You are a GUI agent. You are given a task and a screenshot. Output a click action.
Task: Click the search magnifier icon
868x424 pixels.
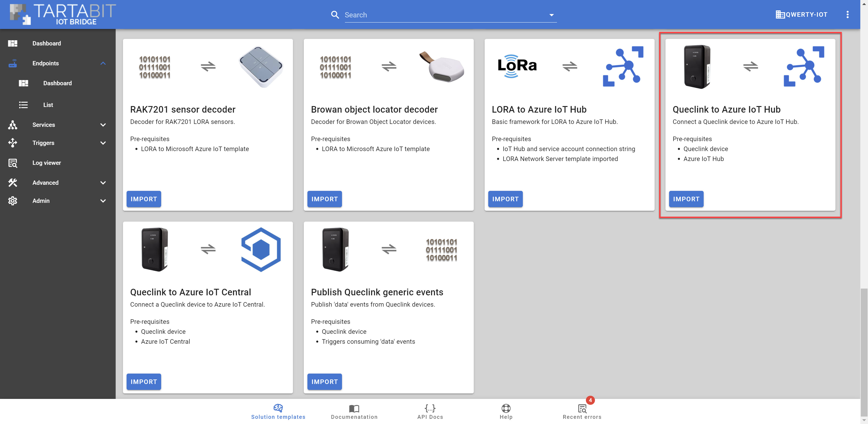335,15
